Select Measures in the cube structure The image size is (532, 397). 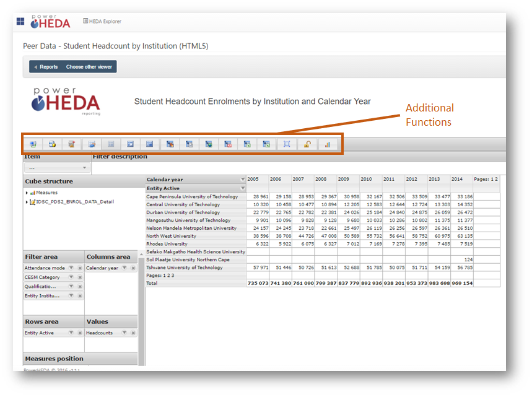click(47, 193)
